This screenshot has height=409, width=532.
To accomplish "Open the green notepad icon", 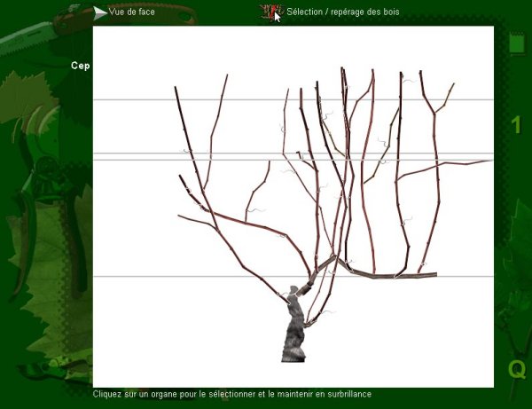I will [517, 43].
